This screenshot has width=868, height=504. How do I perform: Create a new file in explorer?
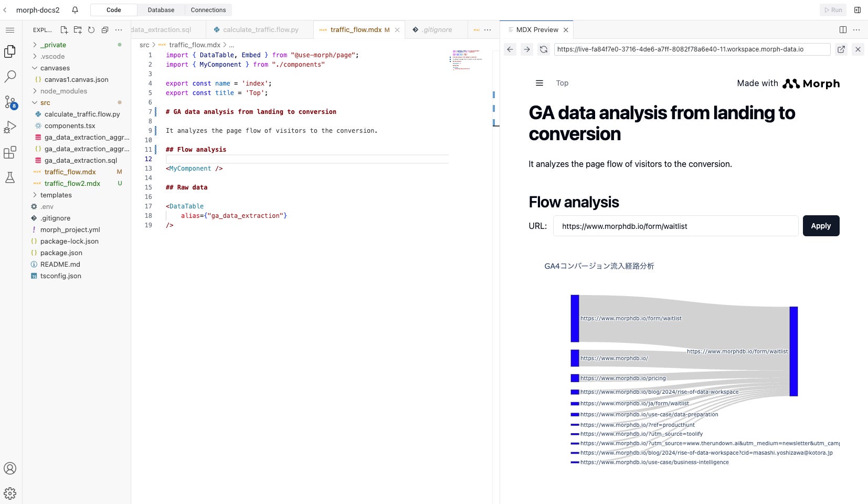64,30
